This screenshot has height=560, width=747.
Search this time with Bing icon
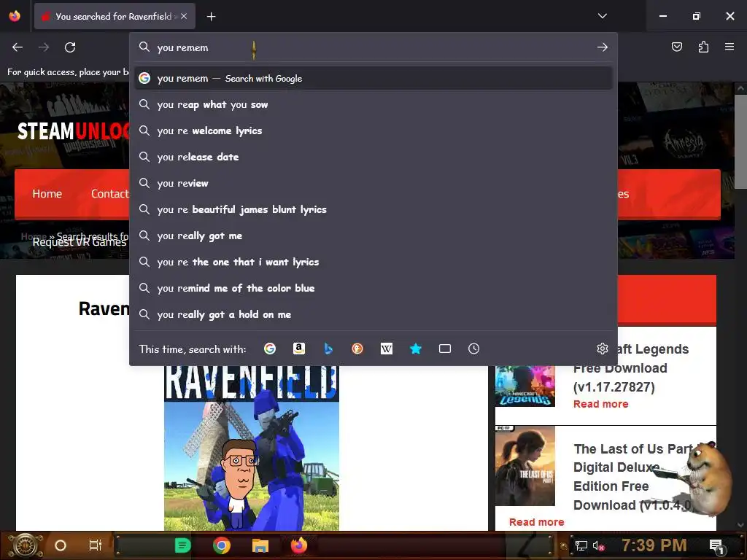[x=328, y=349]
